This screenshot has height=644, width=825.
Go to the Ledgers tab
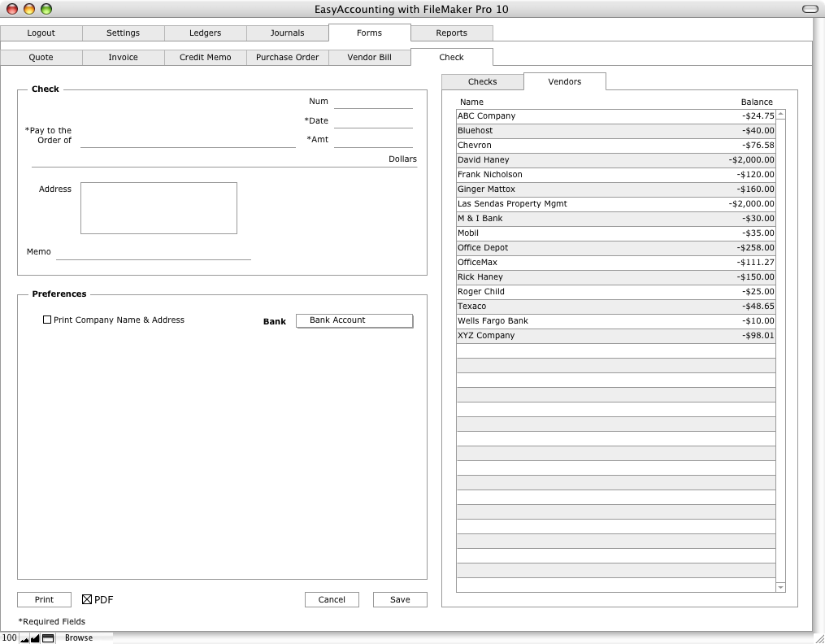click(x=205, y=33)
